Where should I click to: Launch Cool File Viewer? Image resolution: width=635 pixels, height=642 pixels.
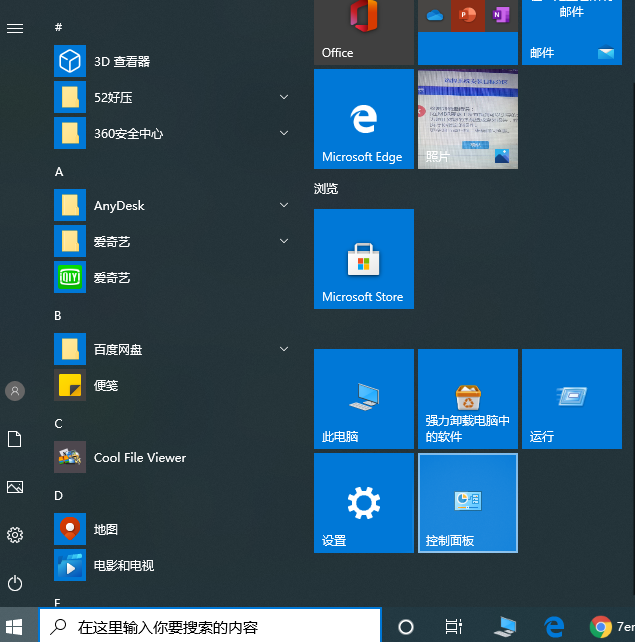[x=139, y=458]
